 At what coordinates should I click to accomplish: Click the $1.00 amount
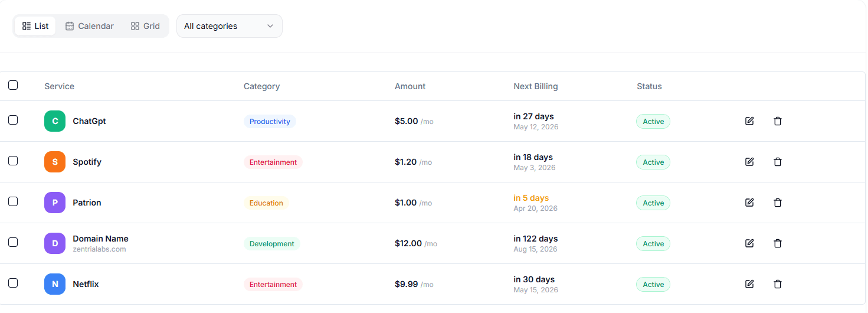coord(406,203)
